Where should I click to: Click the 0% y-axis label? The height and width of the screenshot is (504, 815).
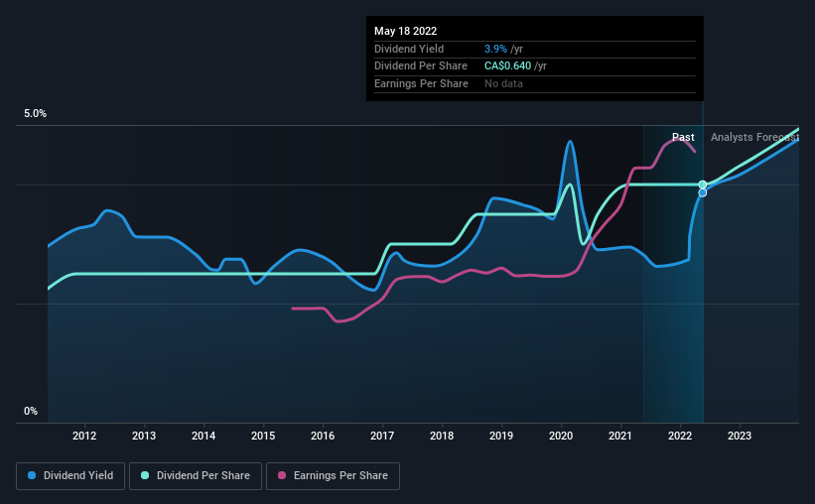31,411
